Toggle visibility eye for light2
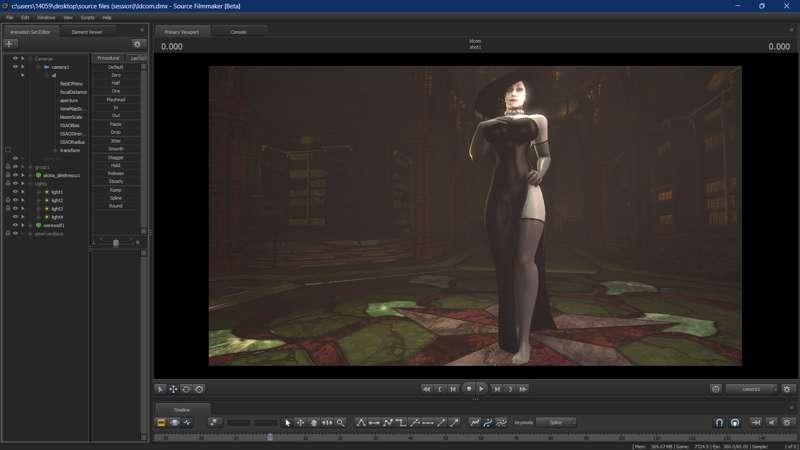 pos(15,200)
